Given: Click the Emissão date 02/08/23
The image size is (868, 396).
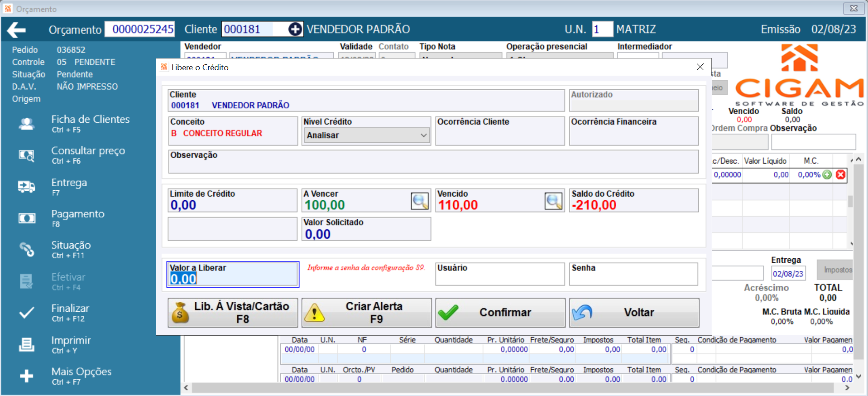Looking at the screenshot, I should [834, 29].
